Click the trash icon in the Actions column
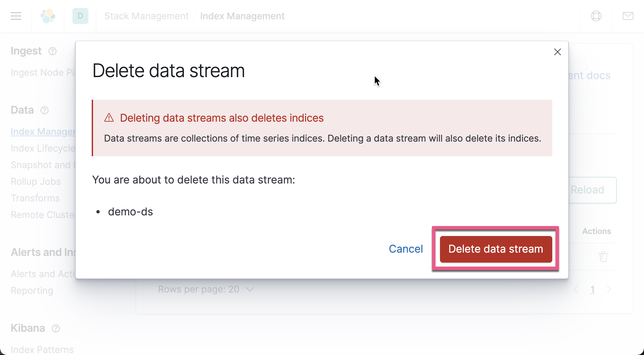 [x=604, y=256]
